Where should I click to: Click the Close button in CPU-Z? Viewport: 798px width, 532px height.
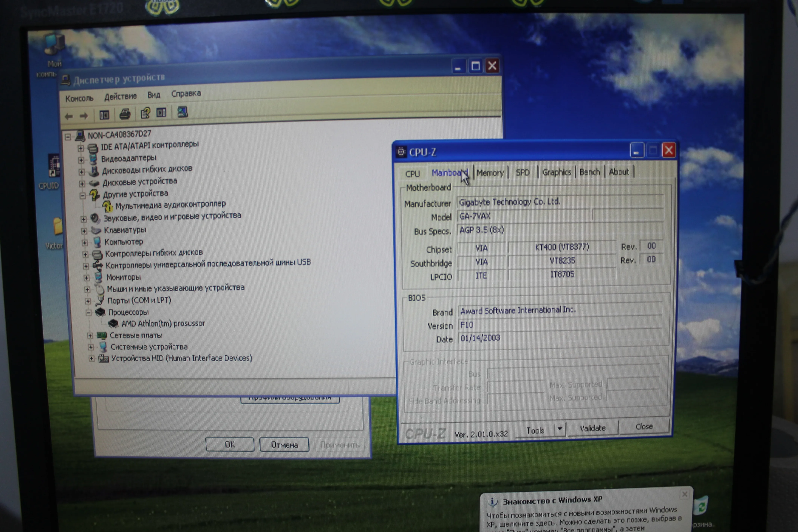[x=644, y=426]
